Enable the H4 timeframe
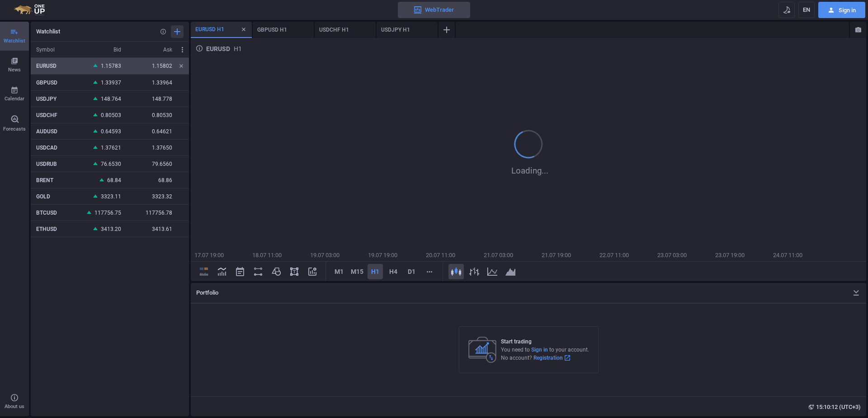868x418 pixels. pos(393,272)
